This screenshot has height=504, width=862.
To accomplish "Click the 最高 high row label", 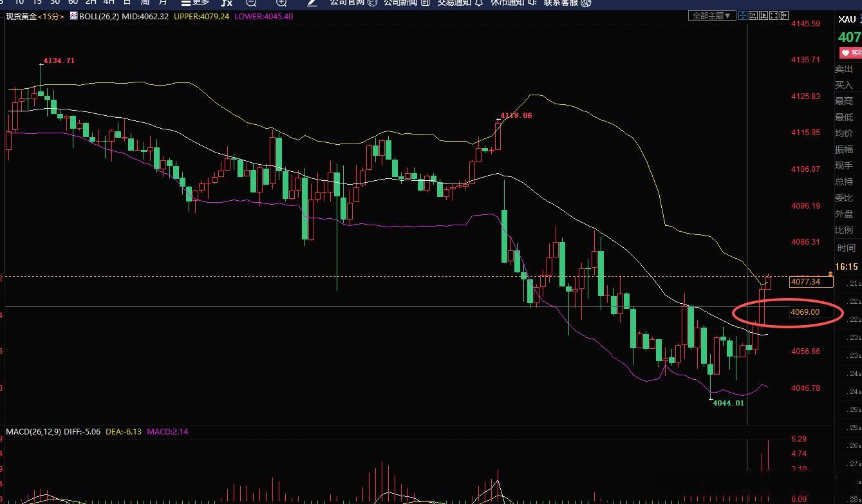I will click(844, 101).
